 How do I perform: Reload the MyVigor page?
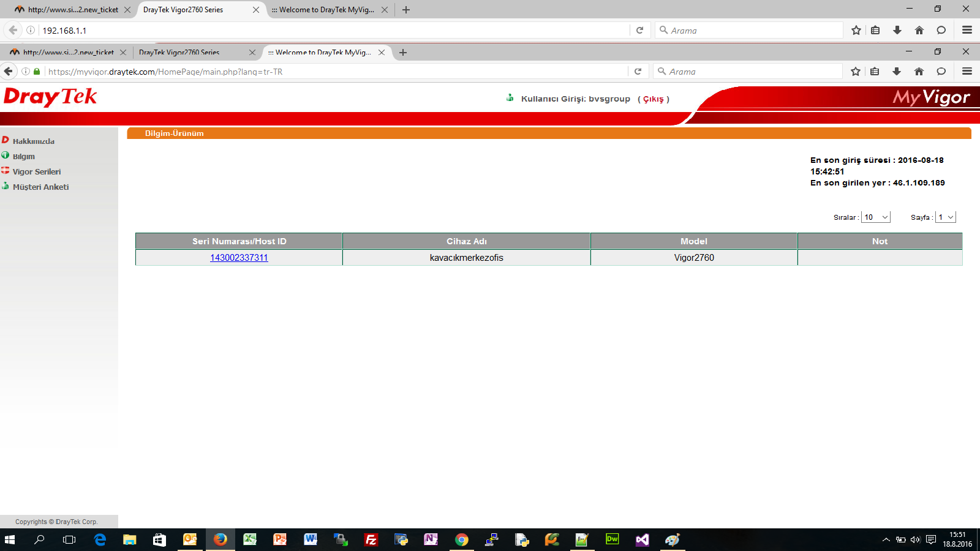[638, 72]
